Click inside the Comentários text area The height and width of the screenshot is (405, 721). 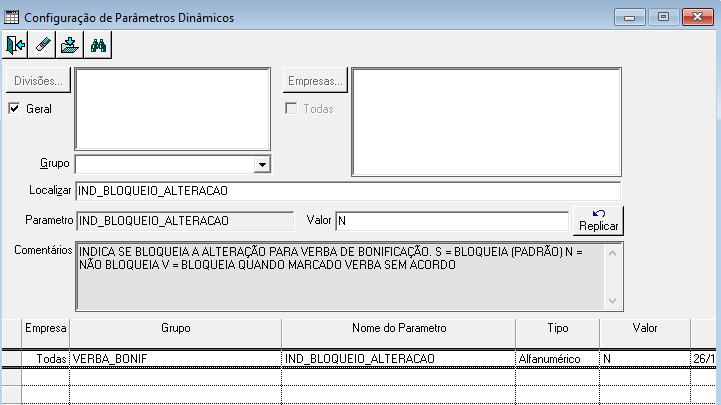tap(340, 276)
